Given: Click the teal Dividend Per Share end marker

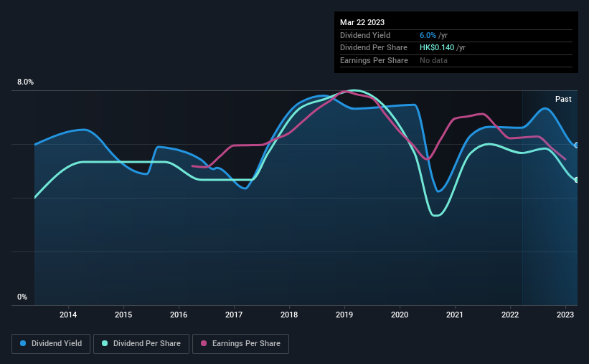Looking at the screenshot, I should click(x=577, y=180).
